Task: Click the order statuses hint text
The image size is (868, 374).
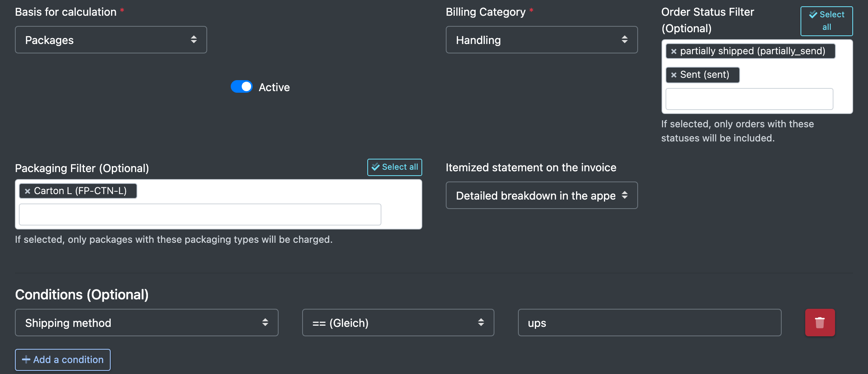Action: (x=737, y=131)
